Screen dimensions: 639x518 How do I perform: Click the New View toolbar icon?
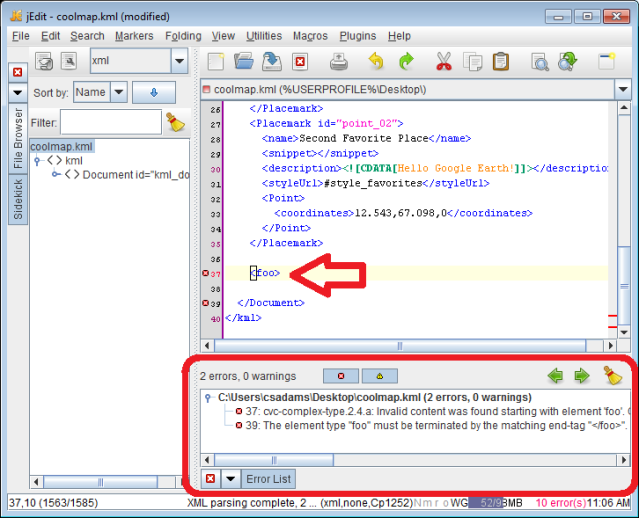[606, 62]
